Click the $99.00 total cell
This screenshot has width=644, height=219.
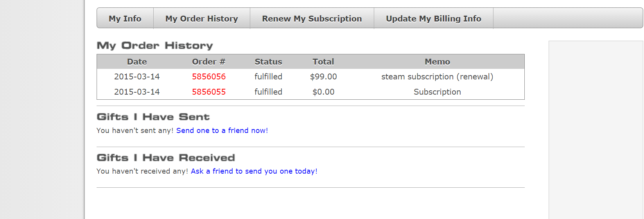coord(323,77)
